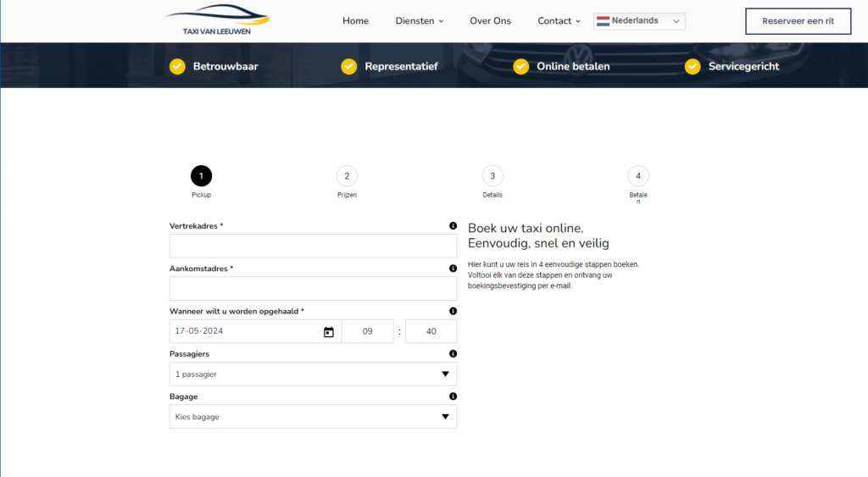Click the Online betalen checkmark icon
The height and width of the screenshot is (477, 868).
pyautogui.click(x=521, y=66)
